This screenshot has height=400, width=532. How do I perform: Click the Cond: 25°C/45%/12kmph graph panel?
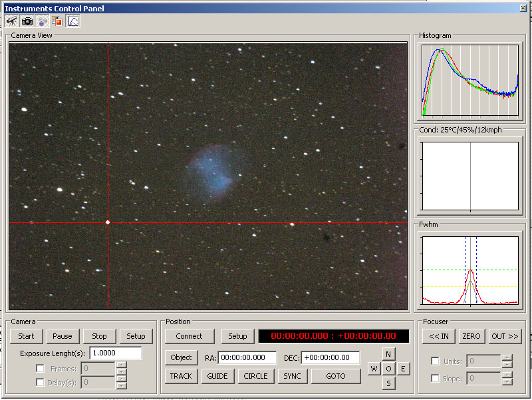(x=470, y=176)
